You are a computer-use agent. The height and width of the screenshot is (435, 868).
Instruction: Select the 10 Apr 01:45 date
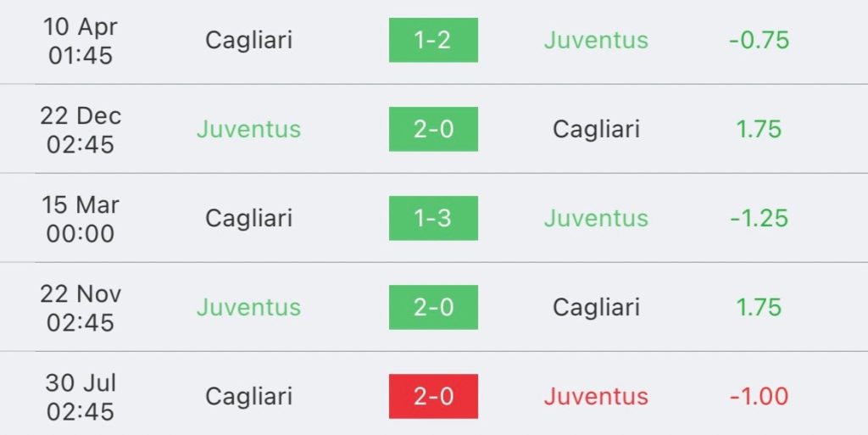coord(81,40)
